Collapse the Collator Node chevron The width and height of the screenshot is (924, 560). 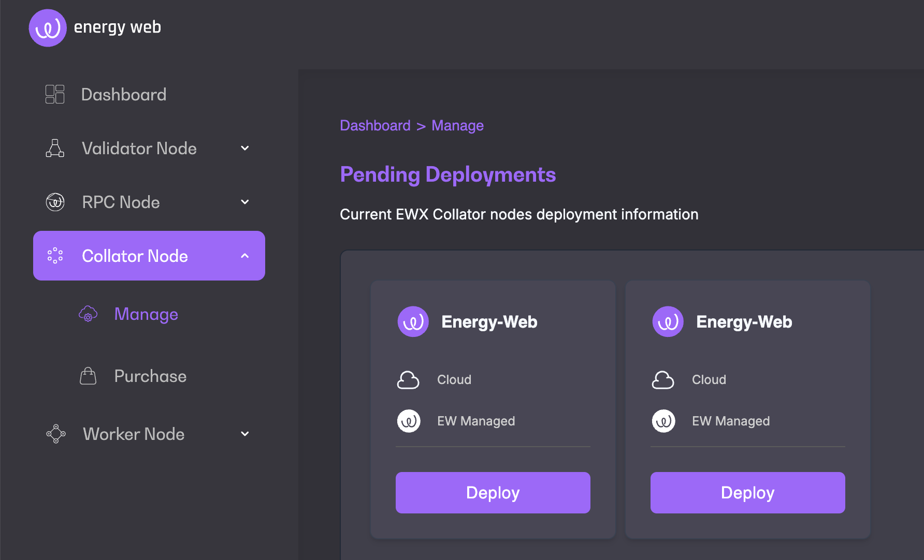tap(245, 256)
